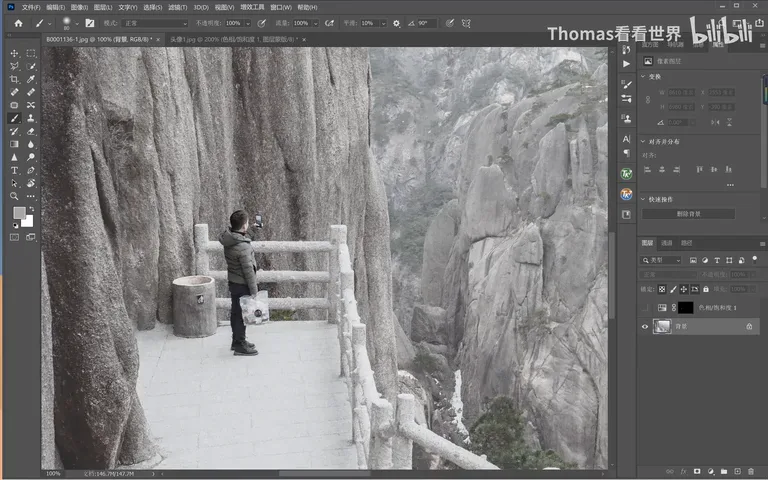This screenshot has height=480, width=768.
Task: Open the Actions play-button panel icon
Action: click(626, 64)
